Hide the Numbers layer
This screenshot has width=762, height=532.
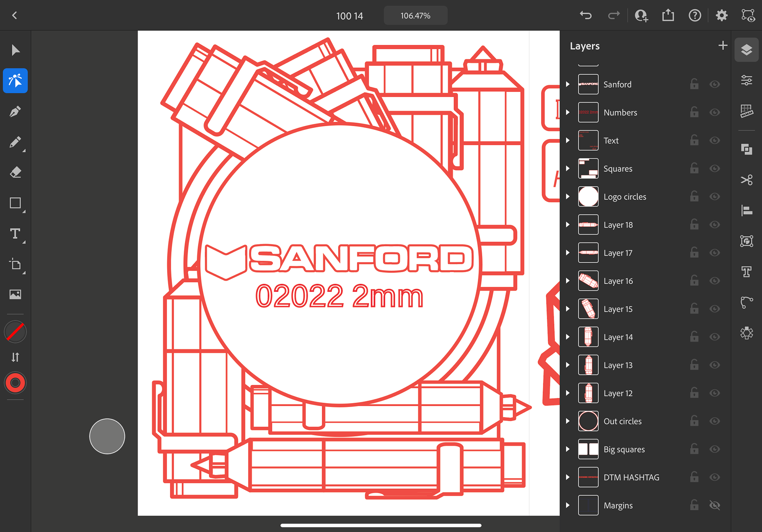point(715,112)
